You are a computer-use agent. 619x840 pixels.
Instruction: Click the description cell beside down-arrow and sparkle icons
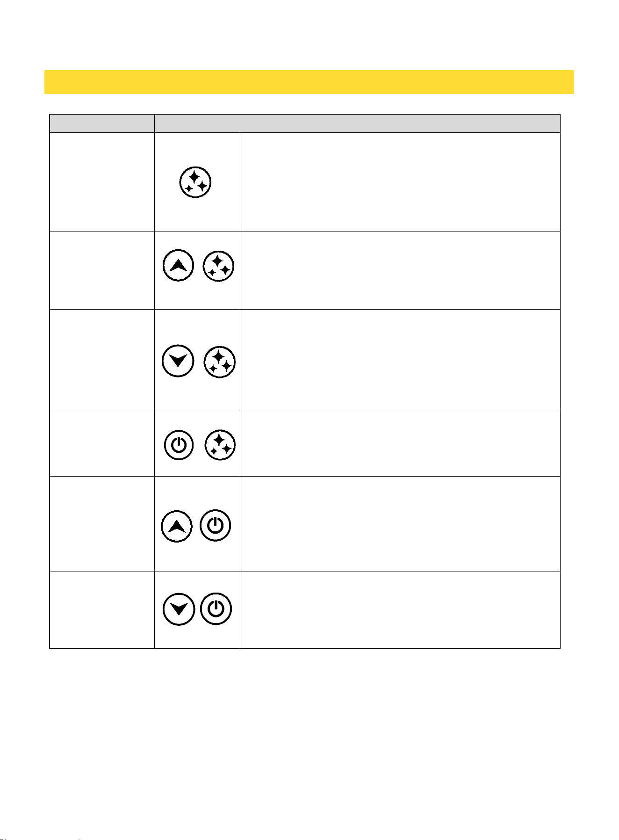point(401,359)
